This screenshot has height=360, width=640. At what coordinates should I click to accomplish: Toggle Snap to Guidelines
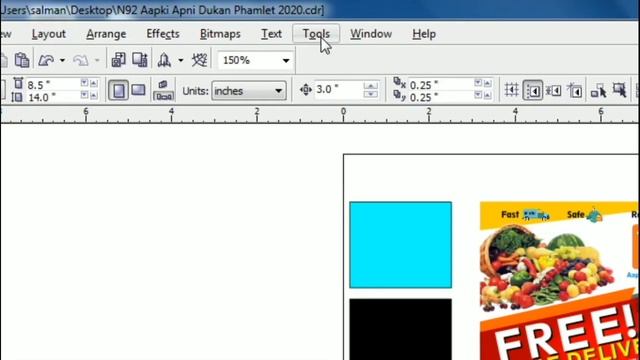click(533, 90)
